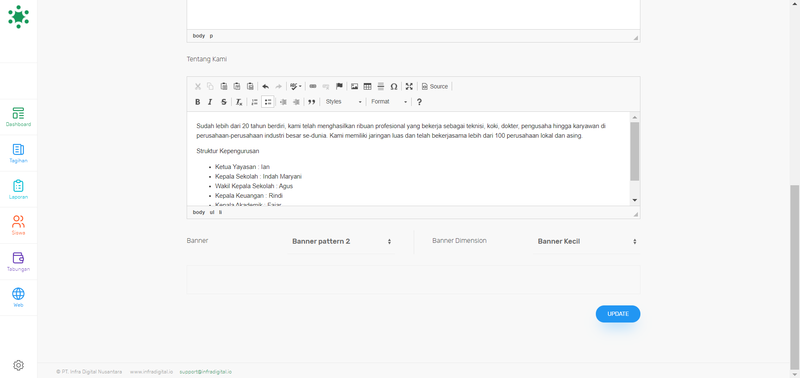The height and width of the screenshot is (378, 800).
Task: Click list item 'Kepala Keuangan : Rindi'
Action: [249, 195]
